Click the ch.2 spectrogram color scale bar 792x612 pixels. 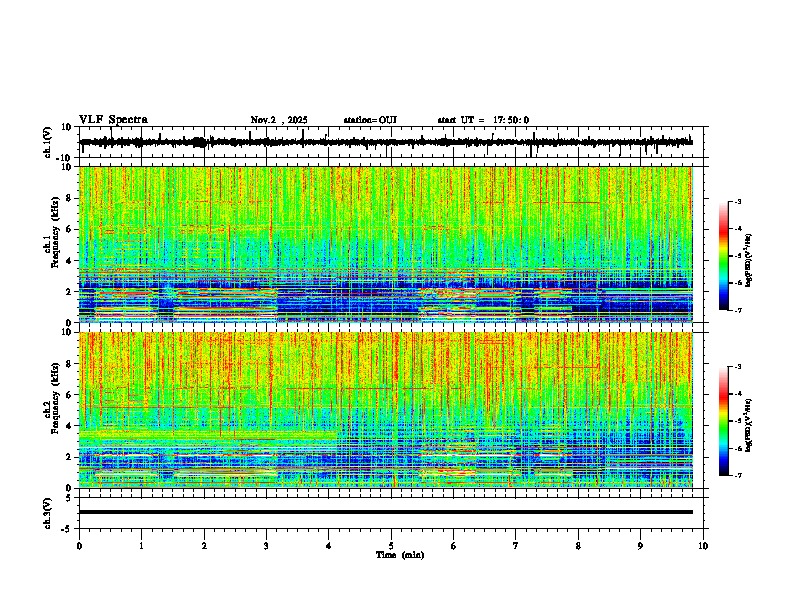pyautogui.click(x=724, y=421)
